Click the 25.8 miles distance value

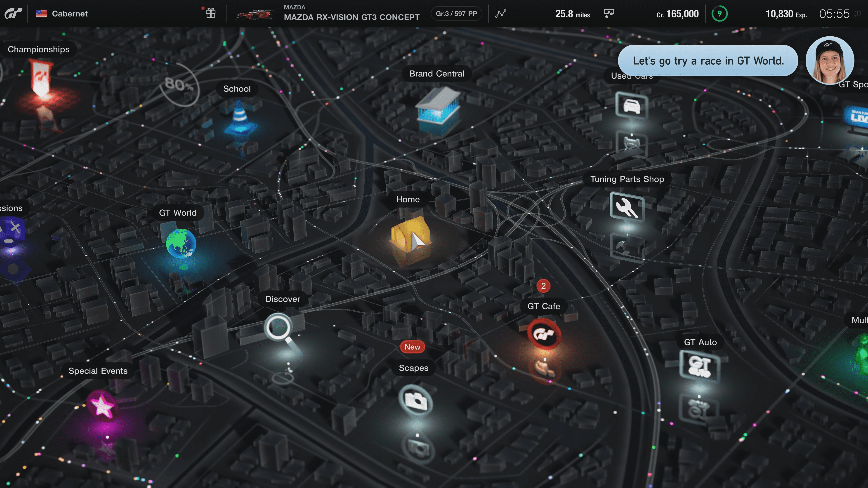(573, 14)
